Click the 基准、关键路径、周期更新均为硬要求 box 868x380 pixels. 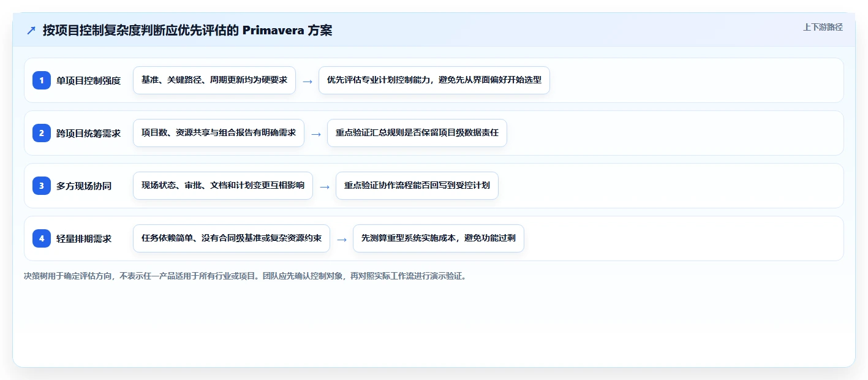pos(214,80)
